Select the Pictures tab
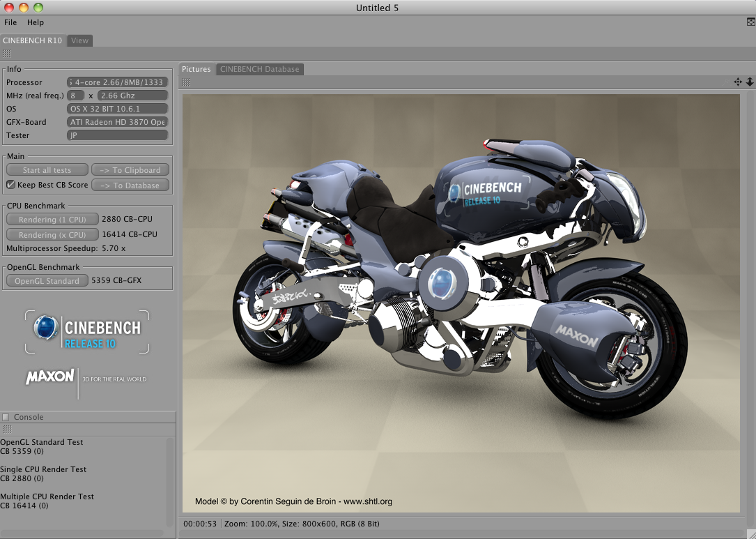Image resolution: width=756 pixels, height=539 pixels. point(196,69)
